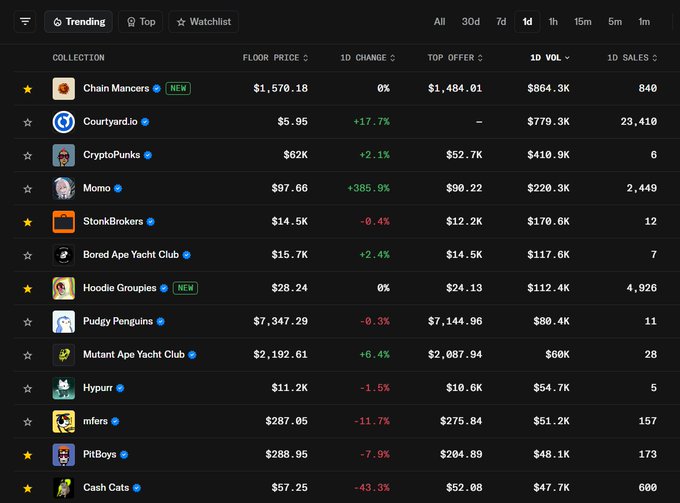Image resolution: width=680 pixels, height=503 pixels.
Task: Select the 1h time range
Action: 553,22
